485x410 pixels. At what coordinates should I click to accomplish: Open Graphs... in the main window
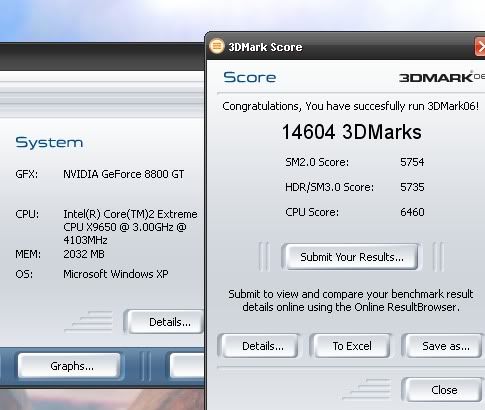[70, 366]
